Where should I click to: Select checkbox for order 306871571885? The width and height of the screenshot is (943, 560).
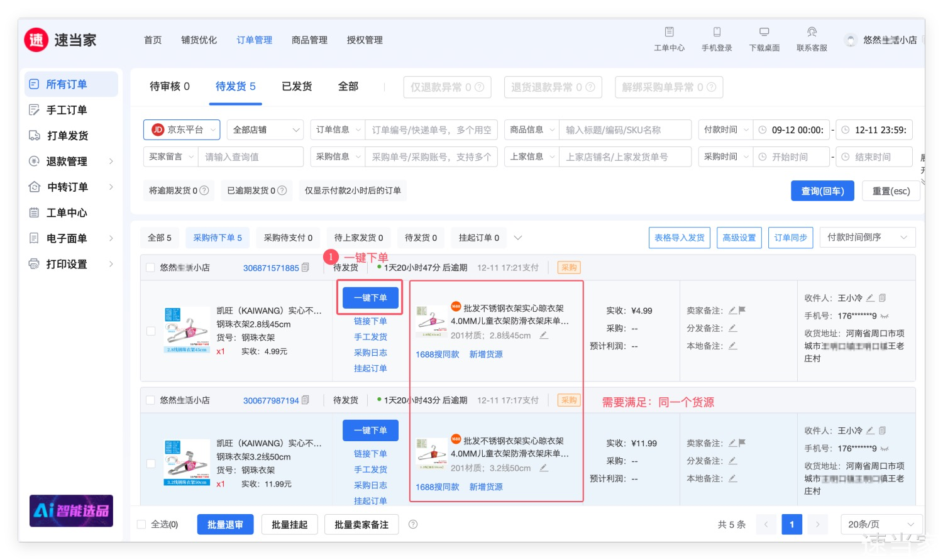pos(150,268)
